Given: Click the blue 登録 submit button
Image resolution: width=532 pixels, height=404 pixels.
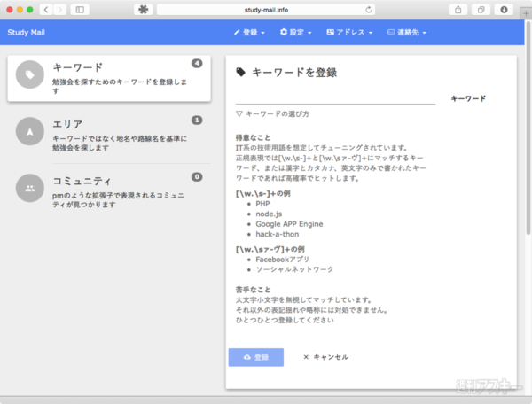Looking at the screenshot, I should [x=255, y=357].
